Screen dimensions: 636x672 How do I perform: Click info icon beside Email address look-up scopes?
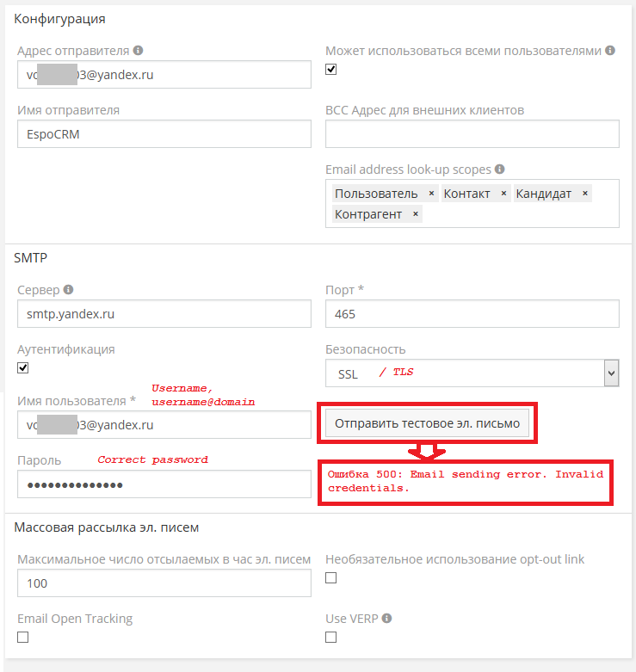(x=500, y=170)
